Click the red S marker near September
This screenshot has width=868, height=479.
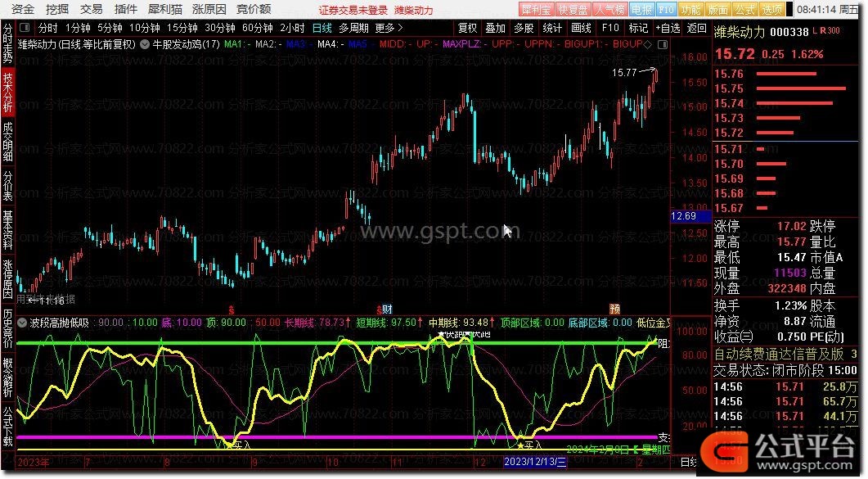(232, 310)
